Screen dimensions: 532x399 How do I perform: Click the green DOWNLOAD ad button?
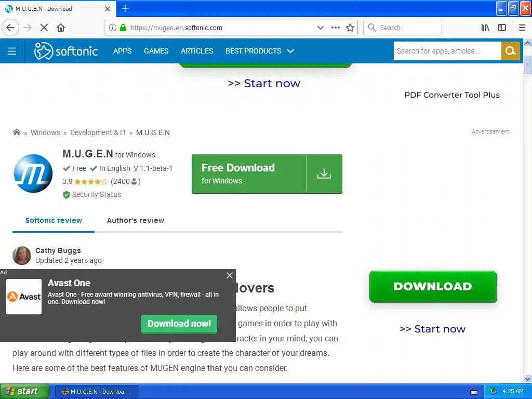point(433,286)
